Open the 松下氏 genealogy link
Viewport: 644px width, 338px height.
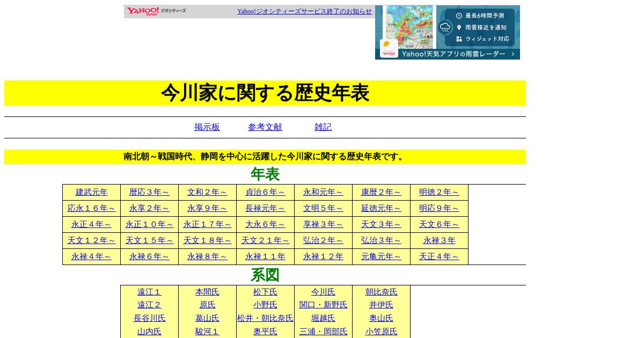[x=266, y=292]
